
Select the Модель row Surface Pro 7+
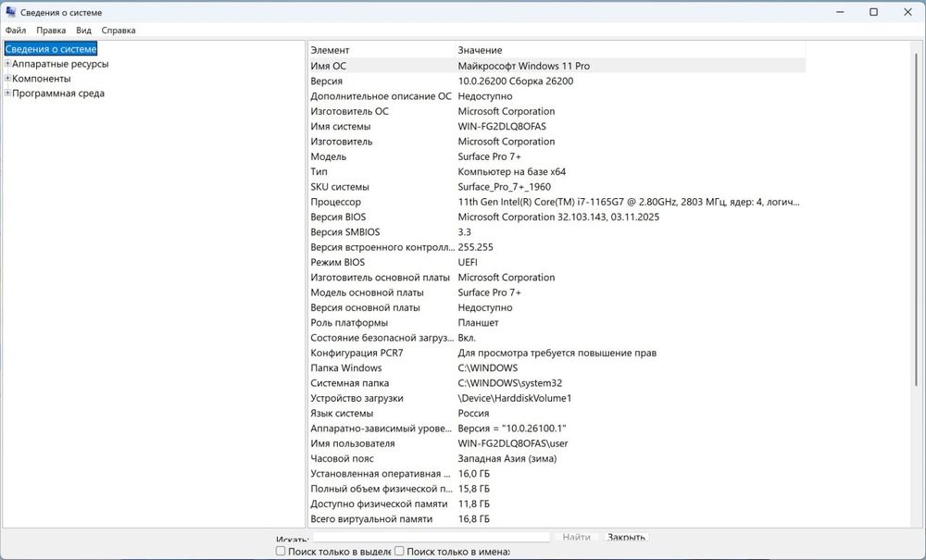[x=557, y=157]
